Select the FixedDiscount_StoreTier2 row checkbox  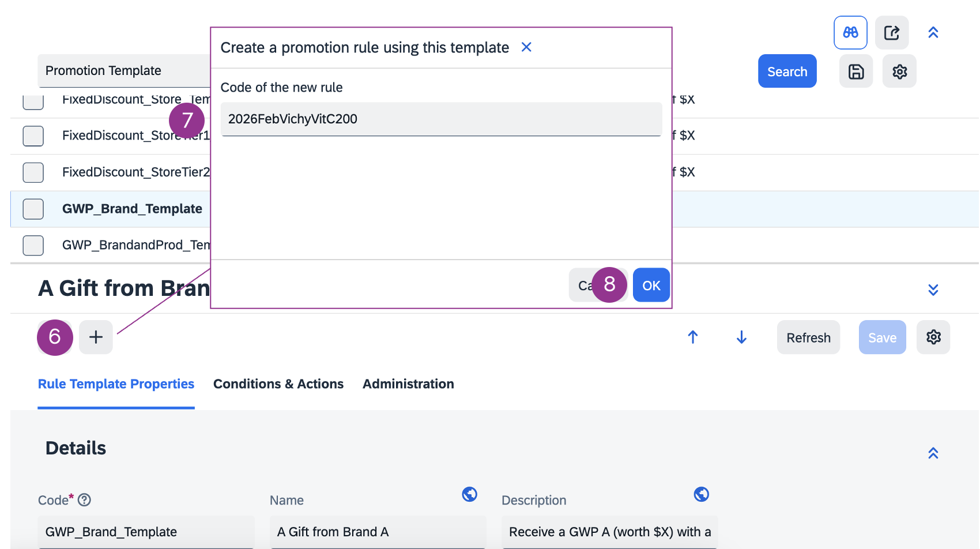pos(33,172)
